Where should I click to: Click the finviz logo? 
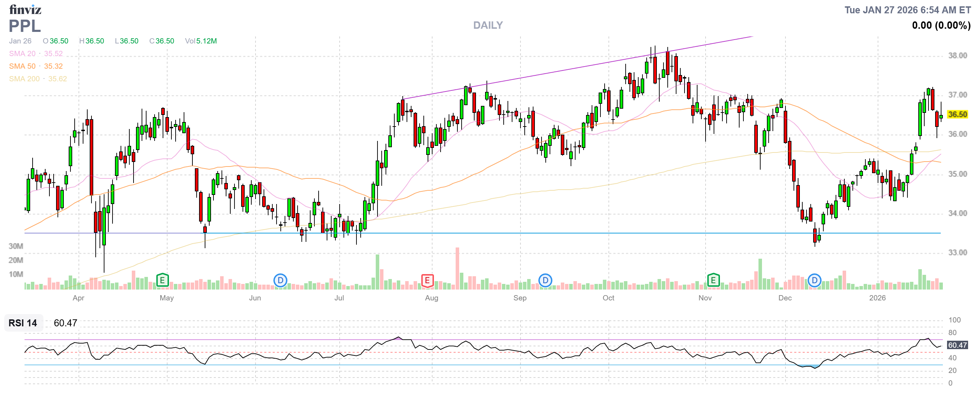click(x=25, y=9)
